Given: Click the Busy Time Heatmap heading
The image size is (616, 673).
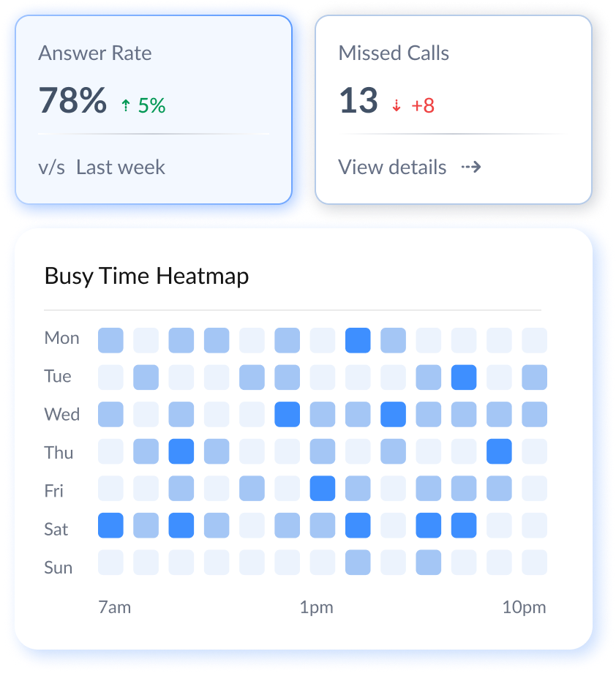Looking at the screenshot, I should point(146,277).
